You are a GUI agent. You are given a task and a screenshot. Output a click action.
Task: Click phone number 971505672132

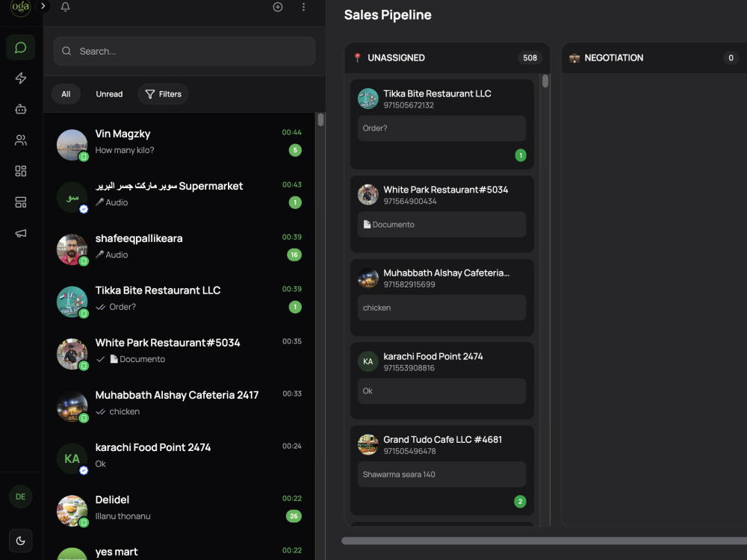409,105
